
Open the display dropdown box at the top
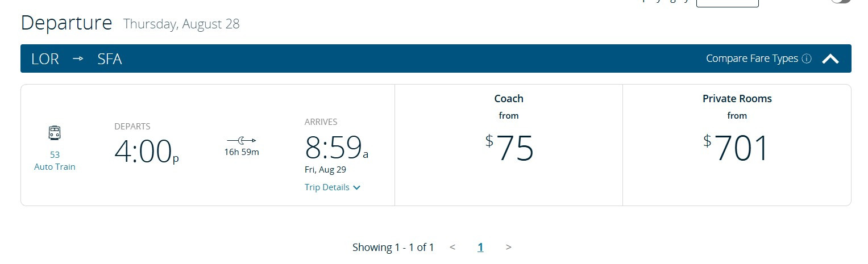coord(727,2)
